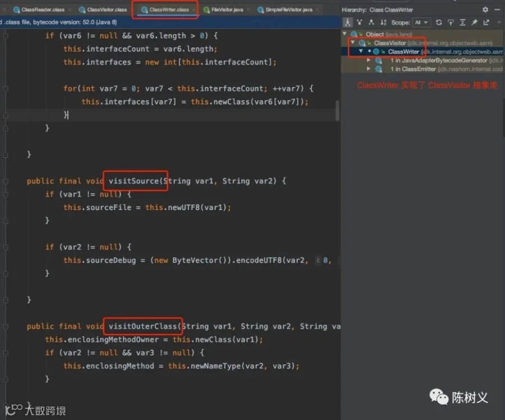Switch to Supertypes Hierarchy icon
Image resolution: width=505 pixels, height=420 pixels.
(360, 22)
